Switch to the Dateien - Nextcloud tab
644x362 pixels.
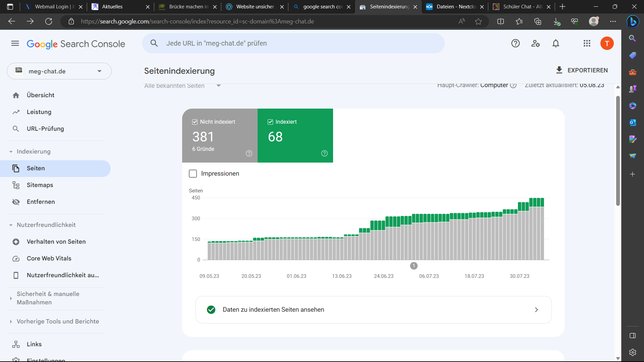[455, 7]
